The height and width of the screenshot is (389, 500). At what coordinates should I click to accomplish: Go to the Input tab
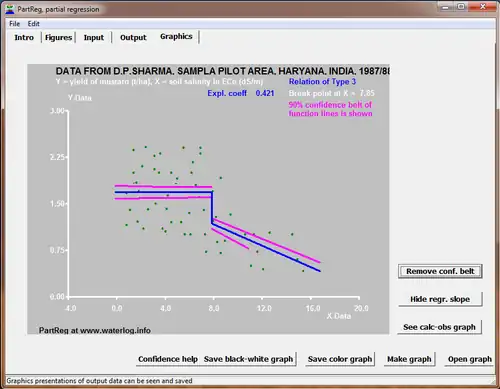[x=94, y=37]
